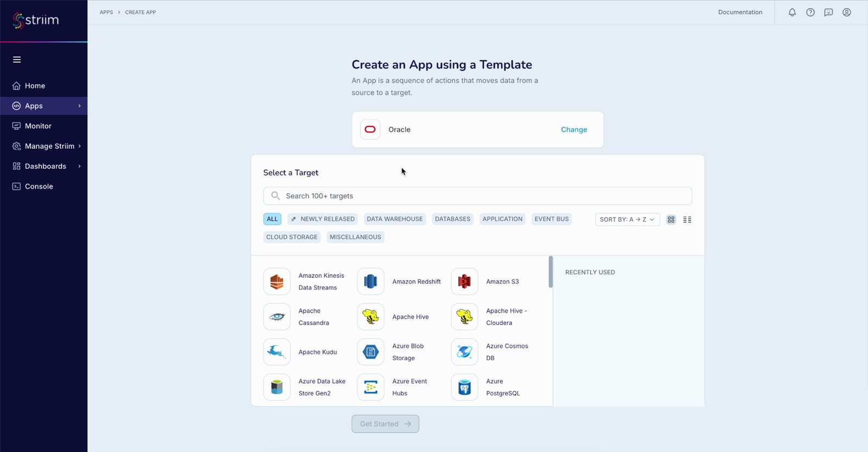Open the feedback chat icon
Screen dimensions: 868x452
pyautogui.click(x=828, y=12)
